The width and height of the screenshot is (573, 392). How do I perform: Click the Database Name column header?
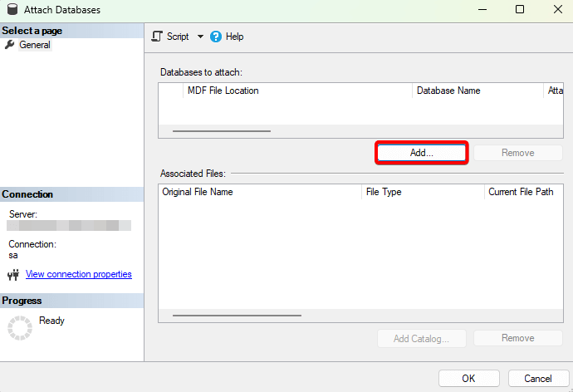[477, 91]
